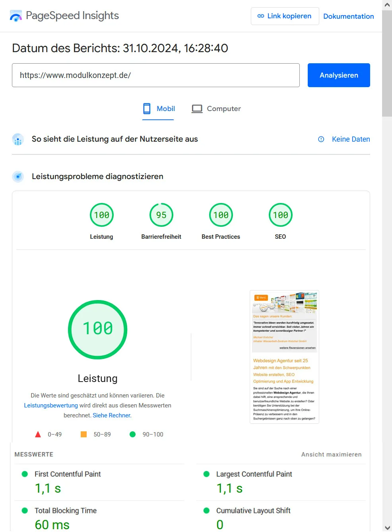Click the mobile phone icon

147,109
